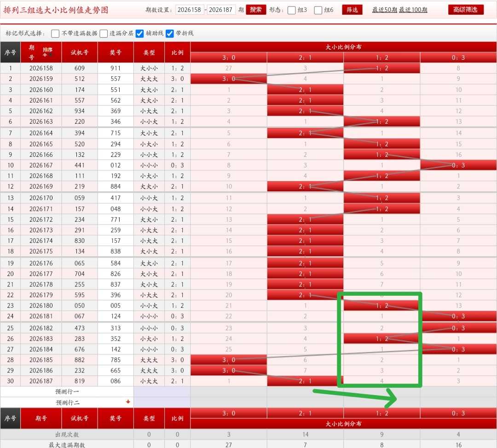Click the 搜索 search button

[x=256, y=10]
